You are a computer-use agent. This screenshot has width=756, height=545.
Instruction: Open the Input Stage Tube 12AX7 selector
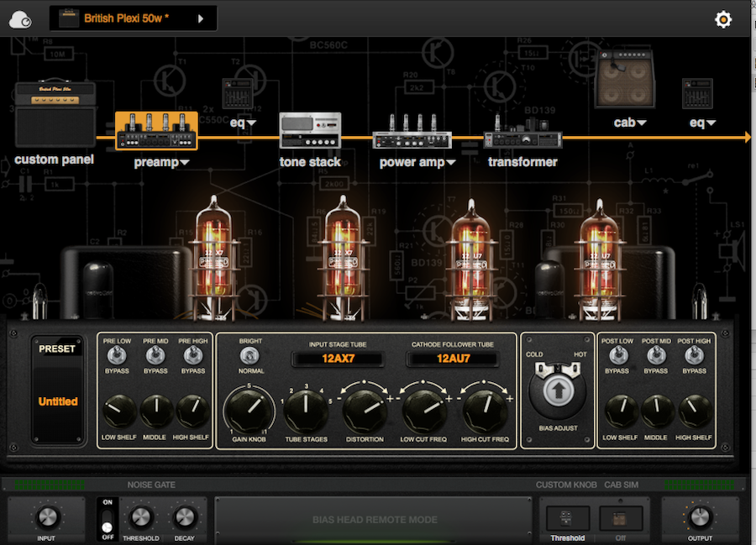point(338,359)
